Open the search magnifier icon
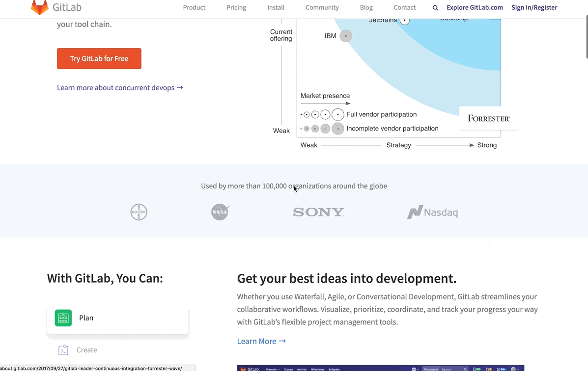Screen dimensions: 588x371 435,8
